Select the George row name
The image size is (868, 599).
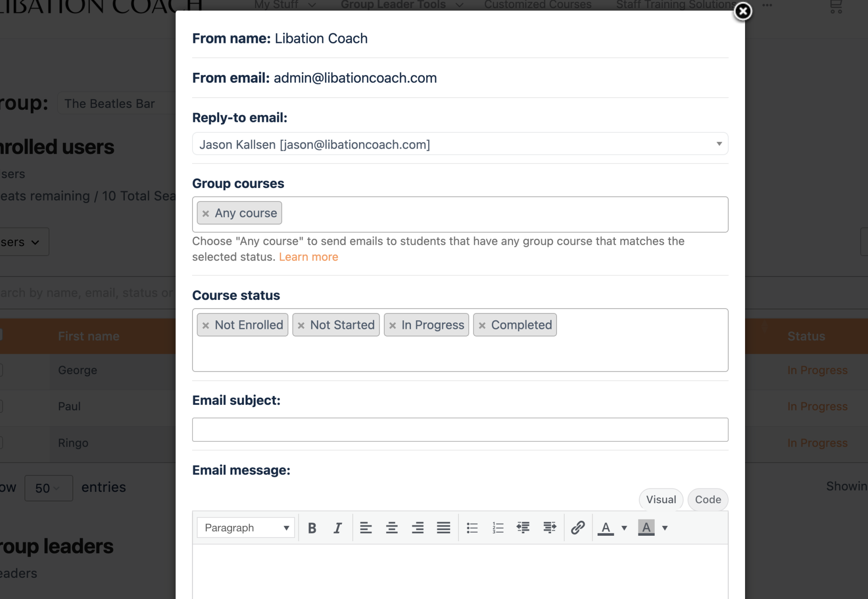pos(77,370)
